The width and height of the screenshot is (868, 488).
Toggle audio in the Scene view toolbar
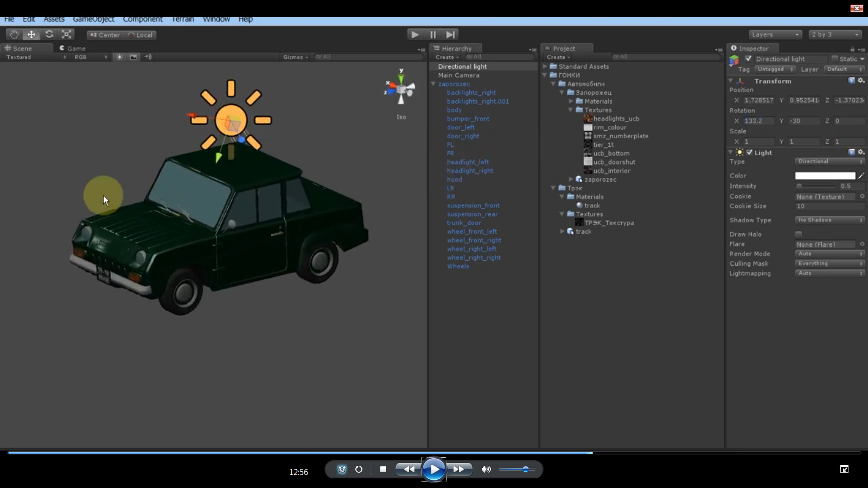click(148, 57)
